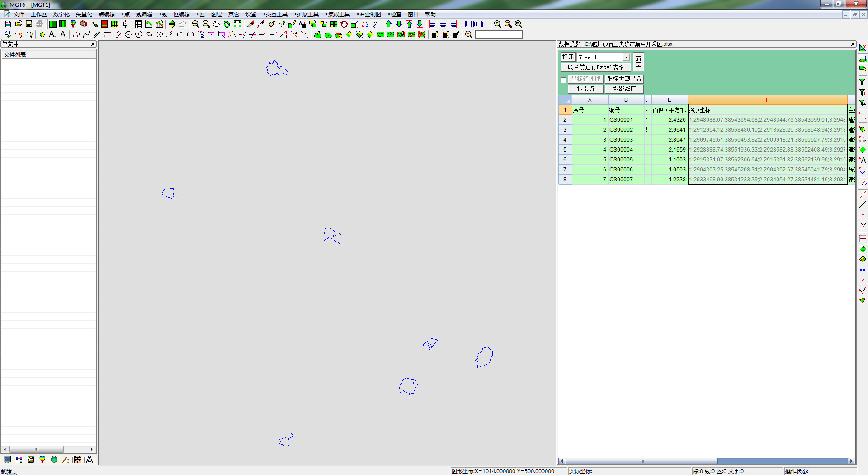Click the spreadsheet select-all corner
This screenshot has height=475, width=868.
click(565, 100)
